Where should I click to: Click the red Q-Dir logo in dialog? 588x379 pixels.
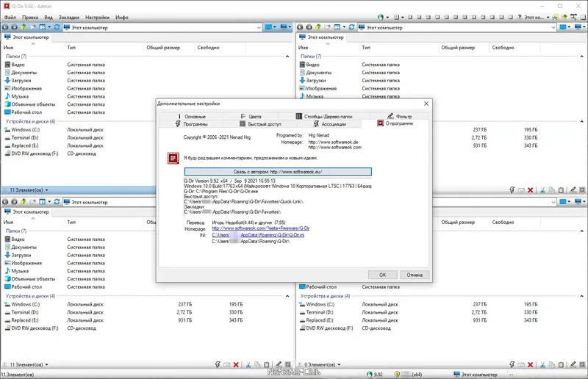(173, 158)
